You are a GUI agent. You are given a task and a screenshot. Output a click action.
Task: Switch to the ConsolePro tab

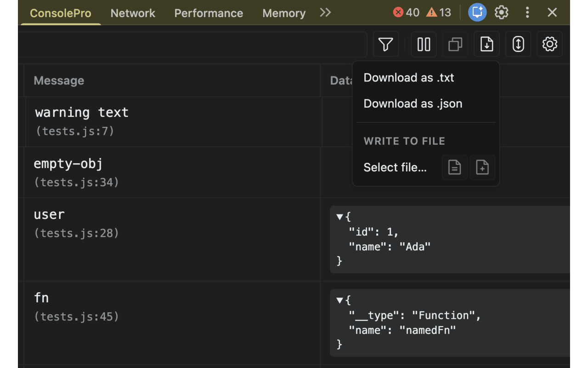pyautogui.click(x=61, y=13)
